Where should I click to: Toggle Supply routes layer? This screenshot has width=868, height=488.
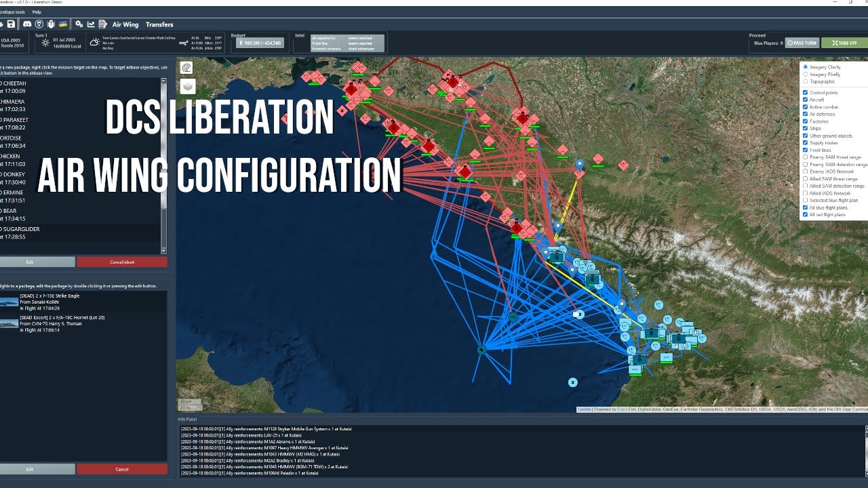[x=805, y=143]
